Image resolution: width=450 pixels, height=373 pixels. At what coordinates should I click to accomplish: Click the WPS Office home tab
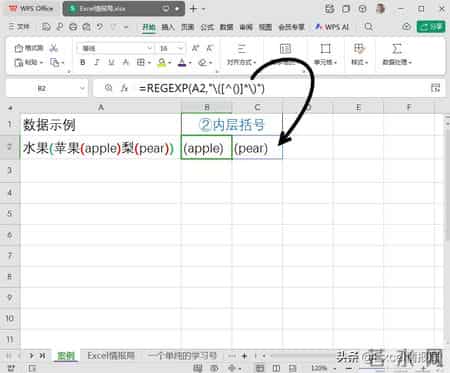32,9
